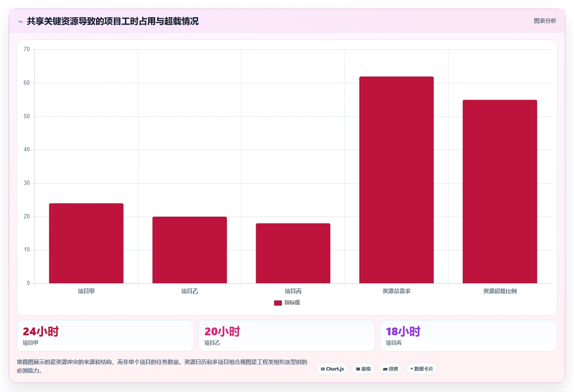
Task: Select the 资源超载比例 chart bar
Action: click(x=500, y=192)
